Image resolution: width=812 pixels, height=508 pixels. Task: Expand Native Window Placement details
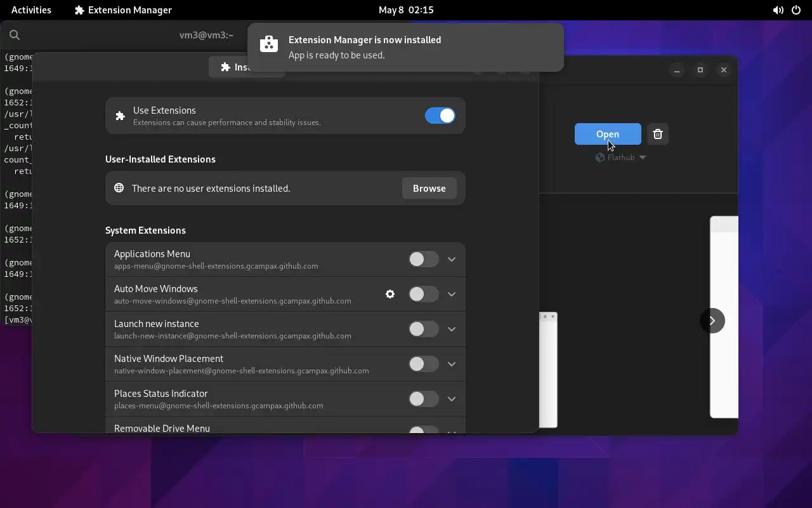coord(452,364)
